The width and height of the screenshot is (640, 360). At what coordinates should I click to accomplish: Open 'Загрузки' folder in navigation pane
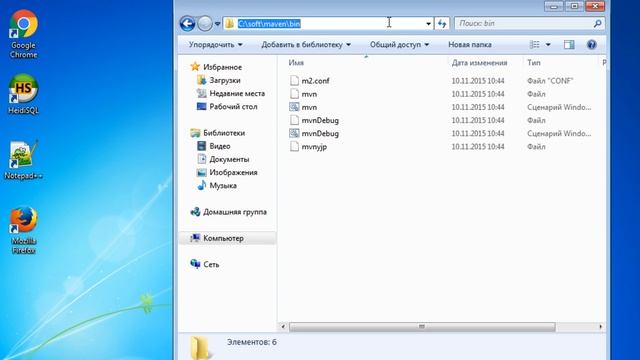[225, 80]
